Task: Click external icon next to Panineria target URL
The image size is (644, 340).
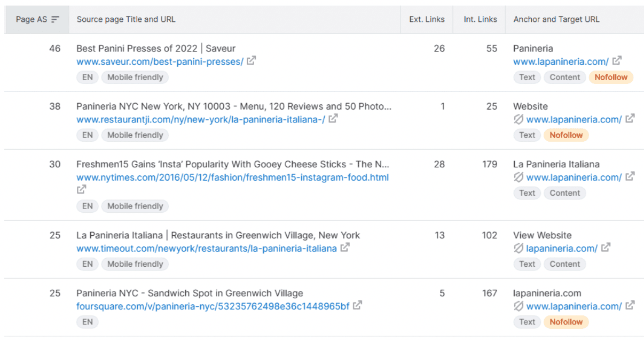Action: [x=617, y=61]
